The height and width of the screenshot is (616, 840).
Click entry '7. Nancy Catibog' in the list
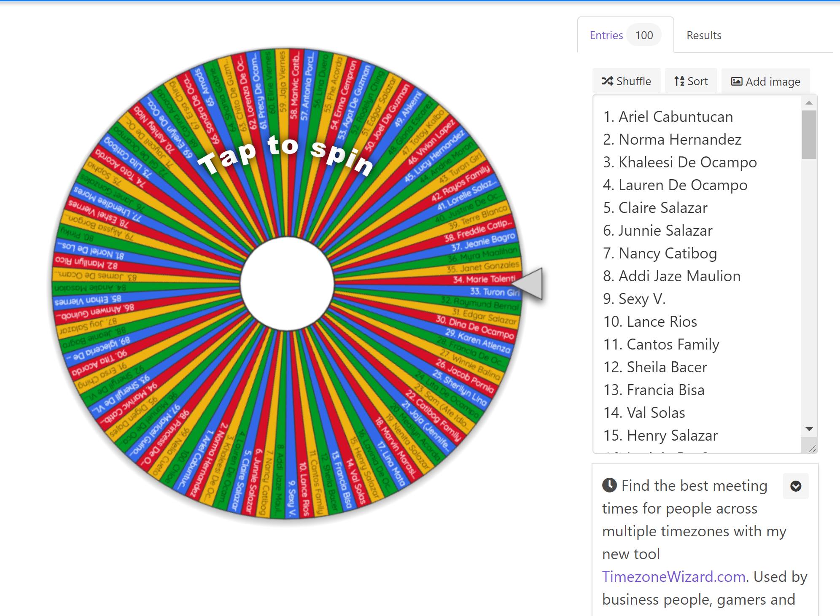tap(660, 253)
